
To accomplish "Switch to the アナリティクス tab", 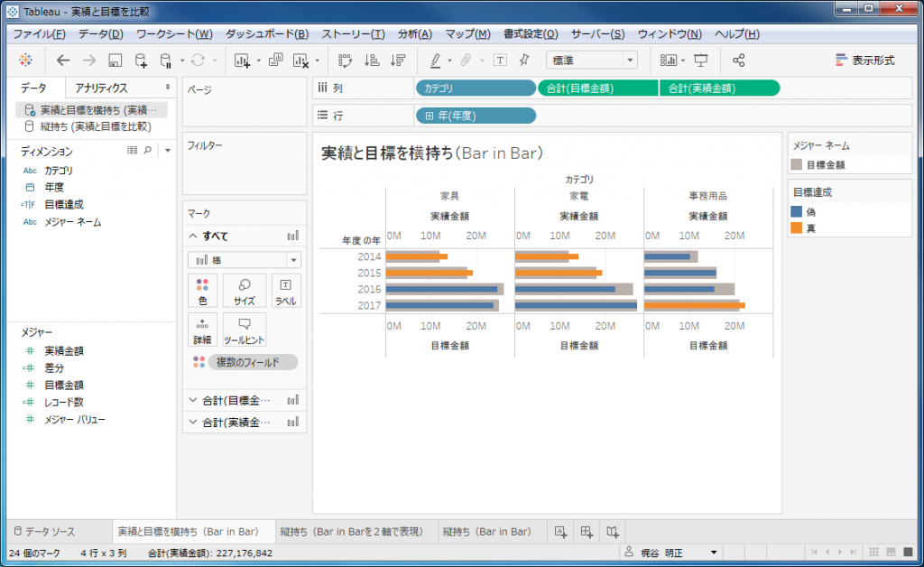I will 101,88.
